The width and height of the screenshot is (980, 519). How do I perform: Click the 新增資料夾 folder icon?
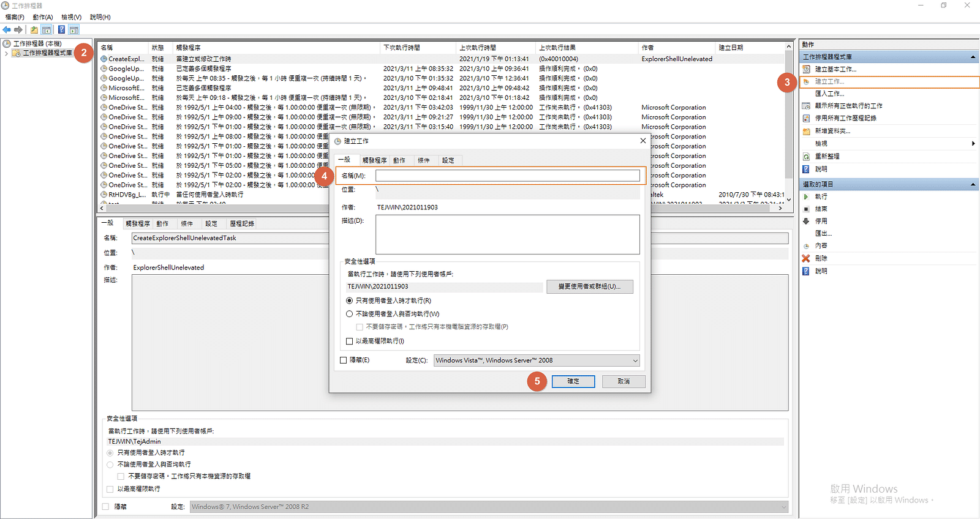tap(806, 131)
